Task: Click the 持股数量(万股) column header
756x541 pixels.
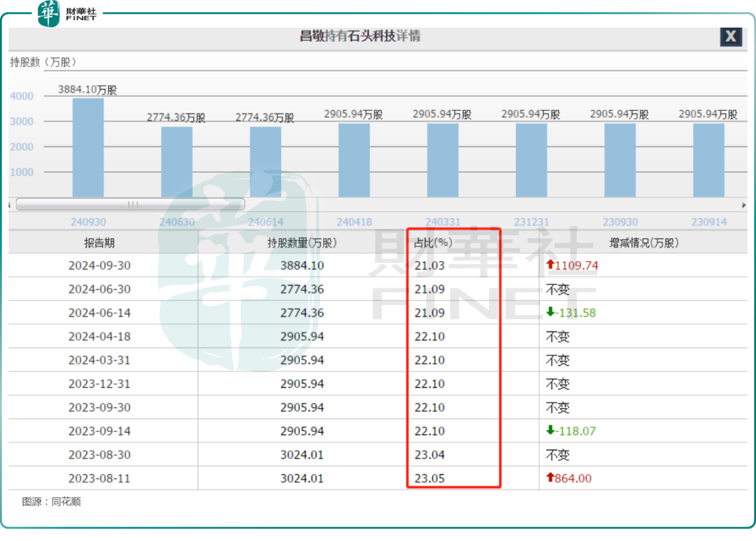Action: point(302,243)
